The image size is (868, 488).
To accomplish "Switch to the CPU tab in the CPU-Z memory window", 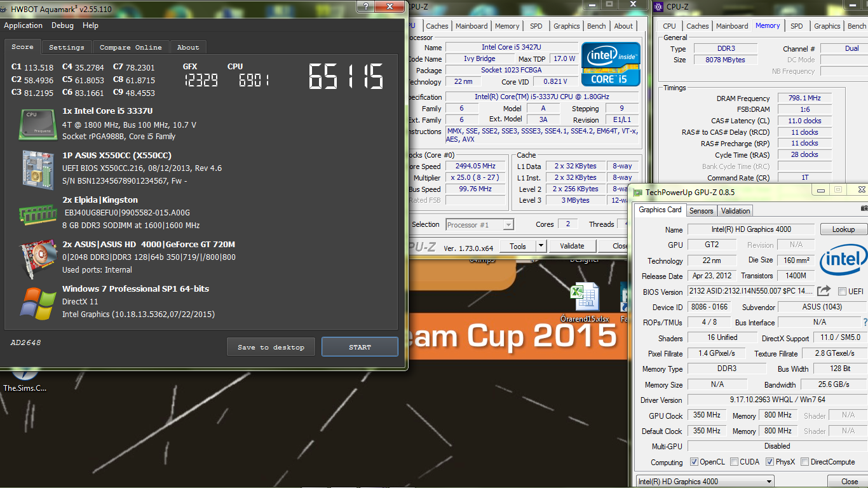I will [670, 26].
